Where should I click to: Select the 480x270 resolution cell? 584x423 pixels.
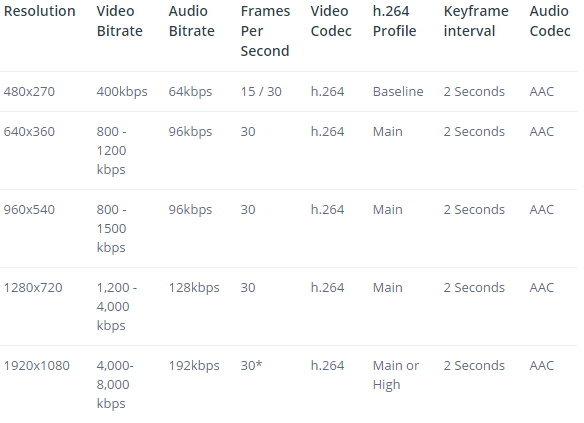29,92
